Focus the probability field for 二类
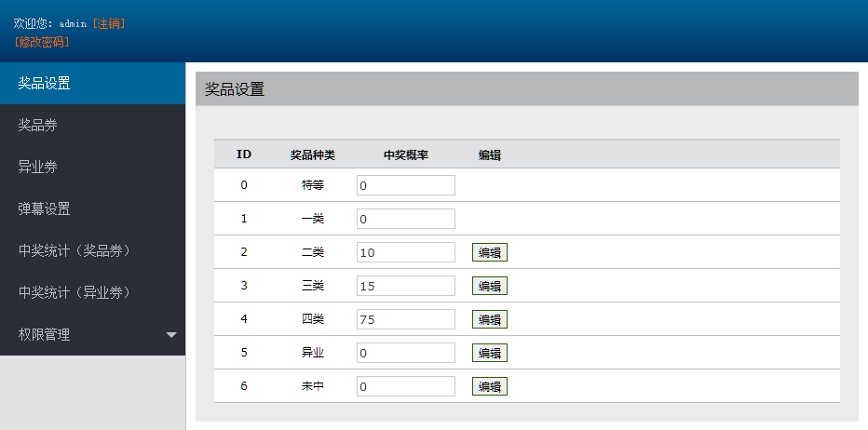This screenshot has width=868, height=430. pyautogui.click(x=406, y=252)
